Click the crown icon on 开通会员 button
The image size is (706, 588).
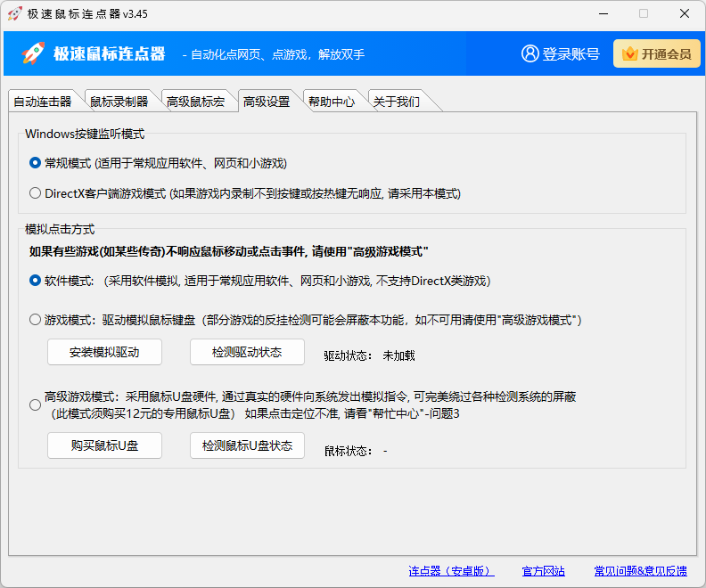629,53
